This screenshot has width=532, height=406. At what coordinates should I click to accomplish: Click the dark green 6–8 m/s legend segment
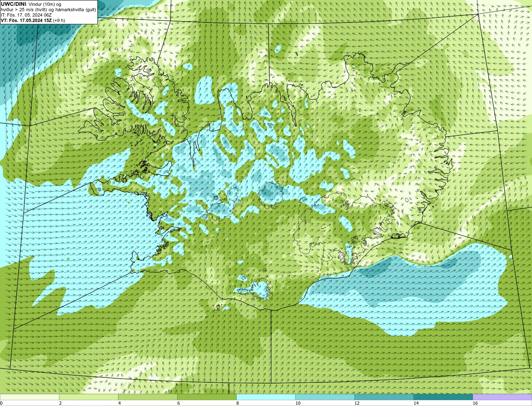[x=207, y=397]
